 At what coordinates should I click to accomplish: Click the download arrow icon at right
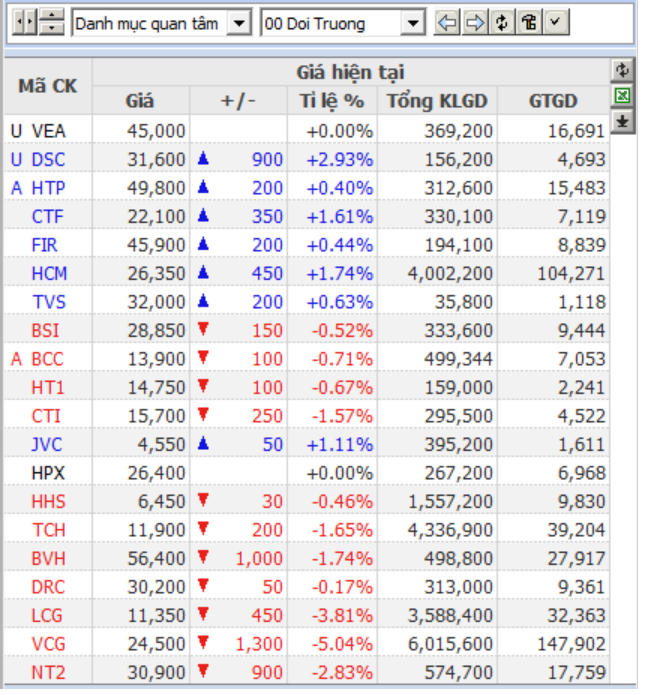pyautogui.click(x=622, y=121)
